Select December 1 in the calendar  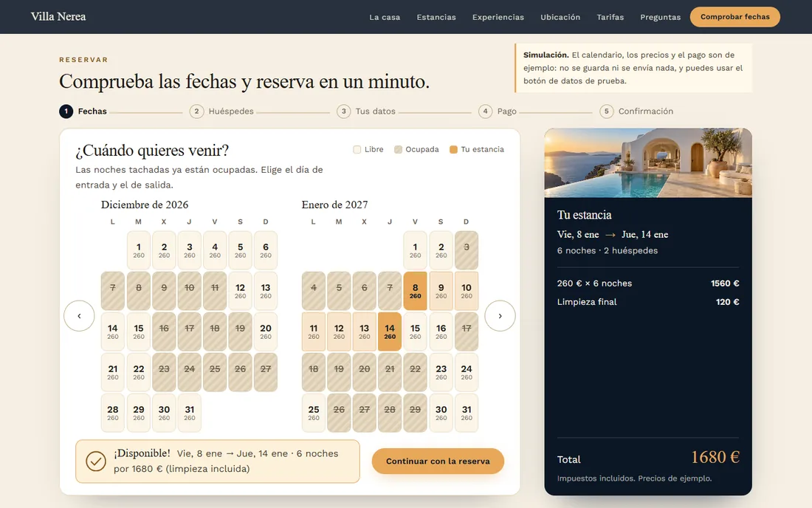[x=138, y=250]
